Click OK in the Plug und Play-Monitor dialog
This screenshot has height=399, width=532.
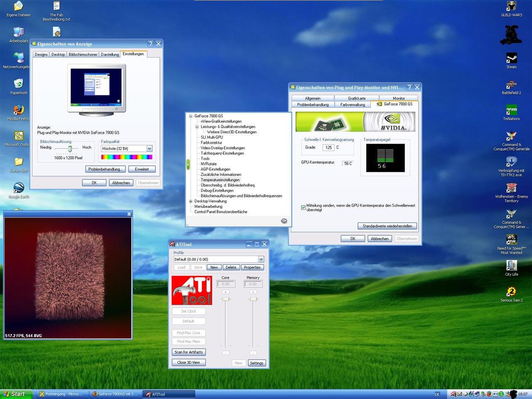tap(353, 239)
